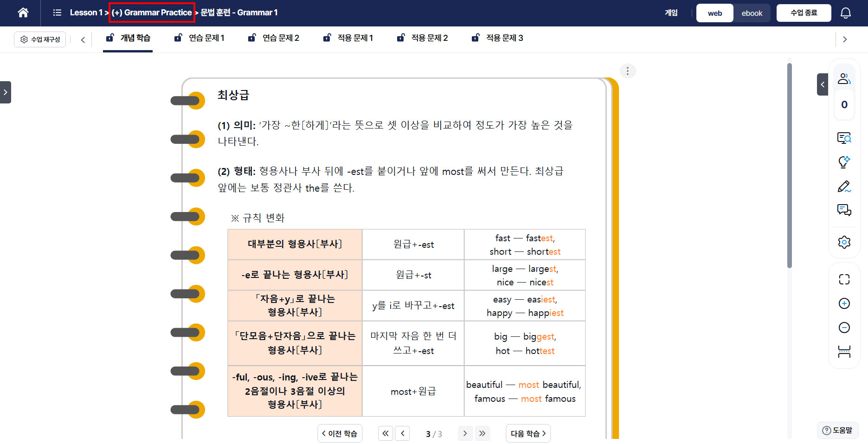Go to next page single arrow
Screen dimensions: 868x444
465,433
